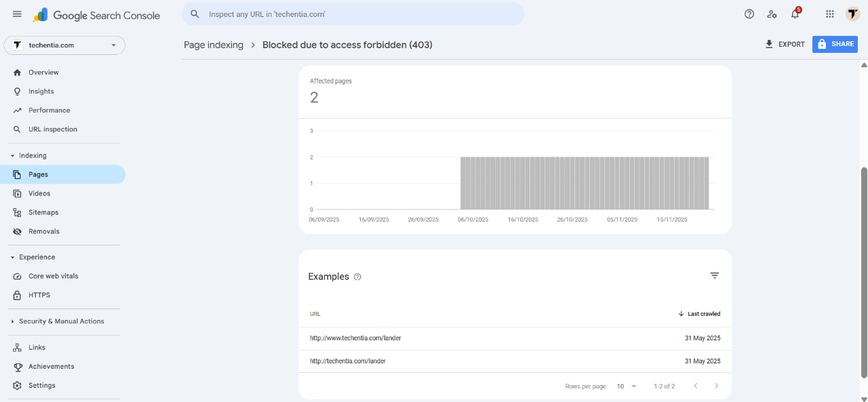868x402 pixels.
Task: Open the URL inspection tool
Action: pos(52,129)
